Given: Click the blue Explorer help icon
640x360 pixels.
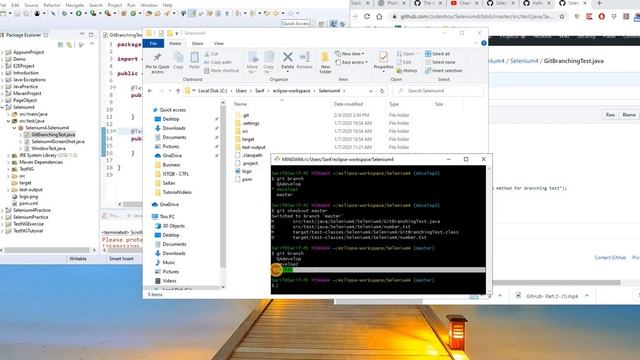Looking at the screenshot, I should [x=484, y=43].
